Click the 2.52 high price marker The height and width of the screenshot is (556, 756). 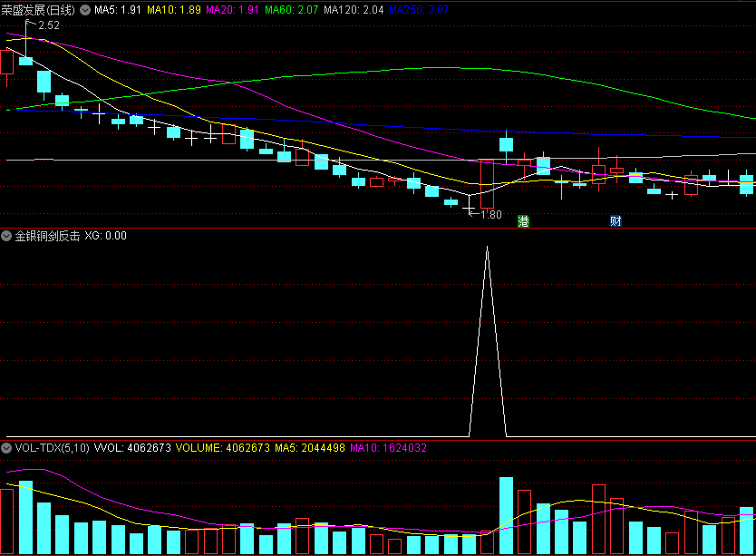[x=49, y=25]
